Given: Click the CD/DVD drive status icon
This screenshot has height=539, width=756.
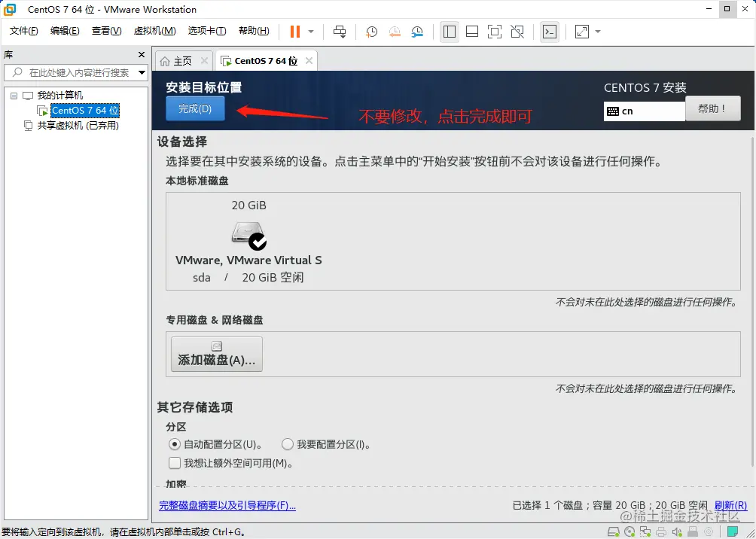Looking at the screenshot, I should click(x=629, y=531).
